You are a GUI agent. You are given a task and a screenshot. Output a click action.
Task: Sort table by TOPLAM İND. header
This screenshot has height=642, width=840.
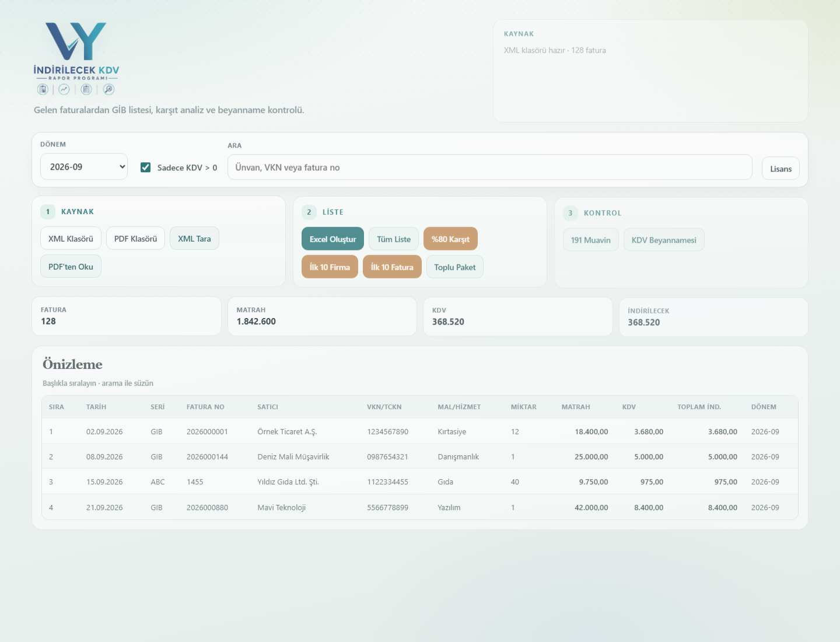699,407
